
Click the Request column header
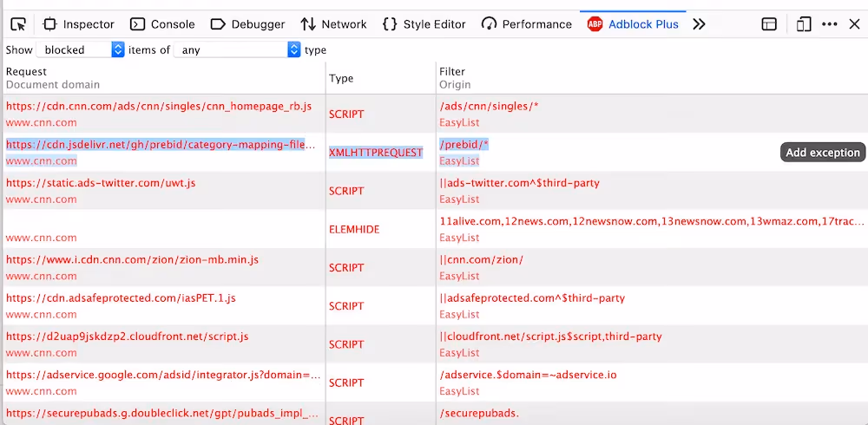tap(26, 71)
